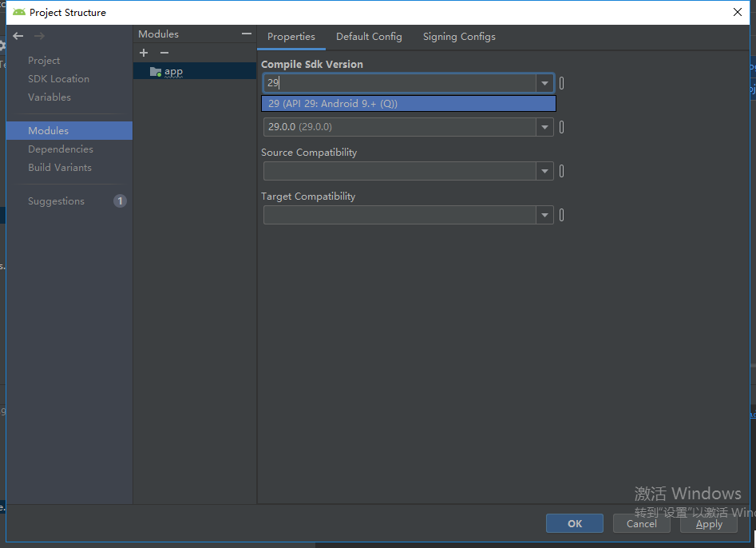Collapse the Modules panel with the minimize icon
756x548 pixels.
click(x=245, y=34)
